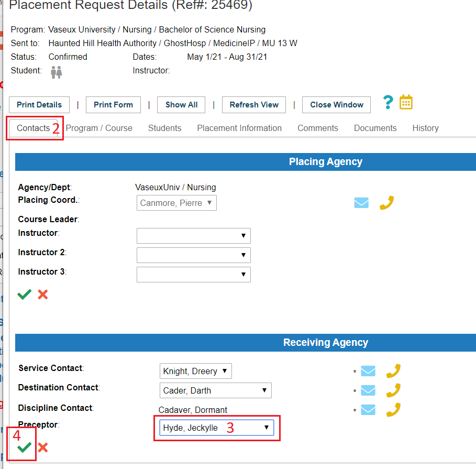This screenshot has height=469, width=476.
Task: Discard Placing Agency changes with red X
Action: point(43,295)
